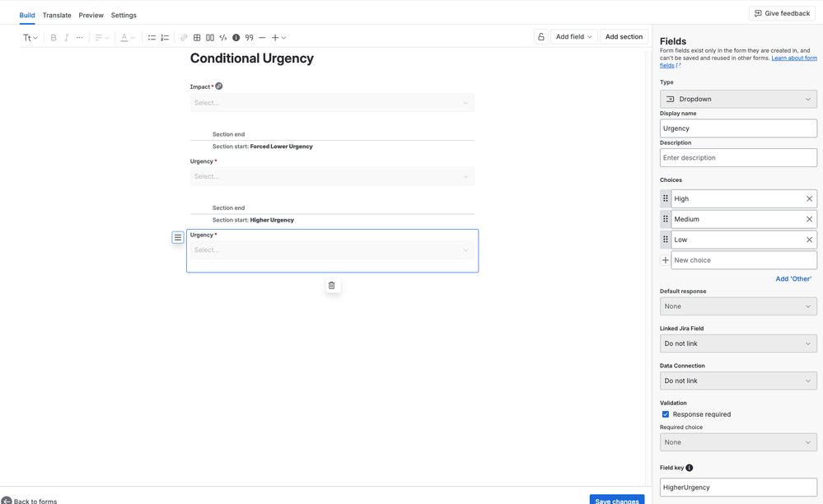Remove the Low choice

809,240
